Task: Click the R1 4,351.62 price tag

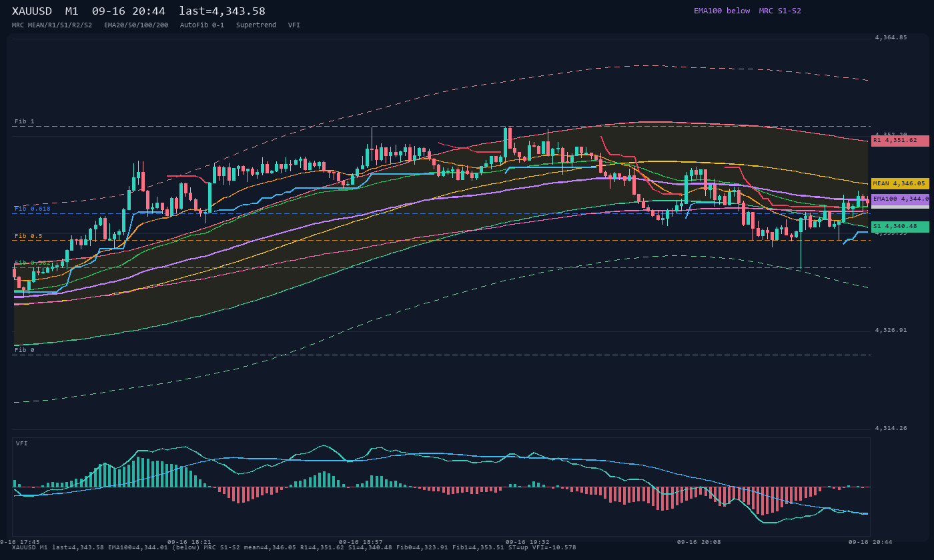Action: coord(900,141)
